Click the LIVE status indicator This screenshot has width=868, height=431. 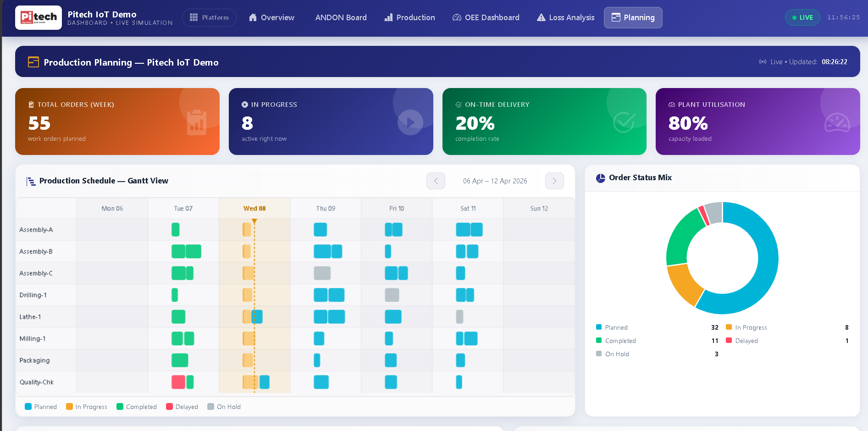tap(802, 17)
